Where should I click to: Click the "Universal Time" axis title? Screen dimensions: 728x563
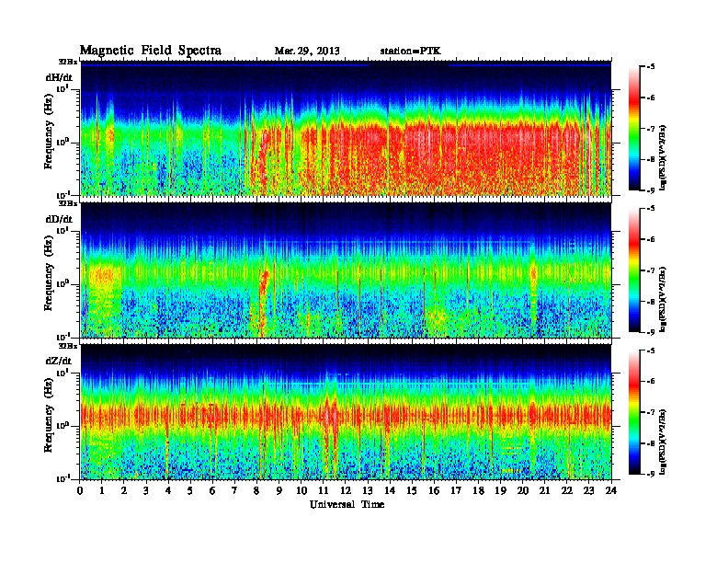click(x=347, y=504)
